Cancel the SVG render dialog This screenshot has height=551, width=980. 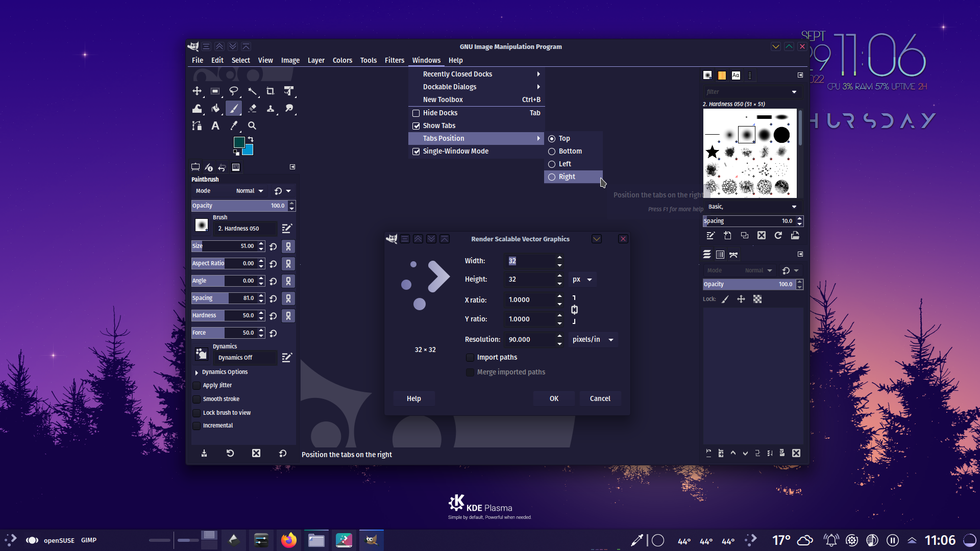600,398
